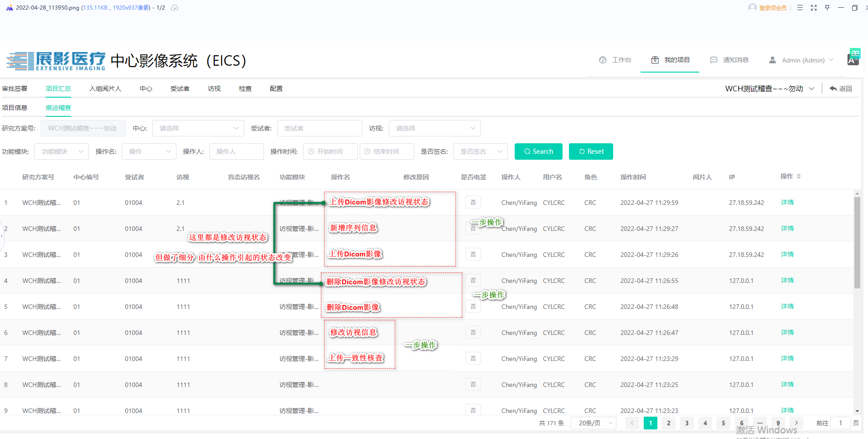Click the cloud upload icon beside filename
The height and width of the screenshot is (439, 868).
point(175,8)
